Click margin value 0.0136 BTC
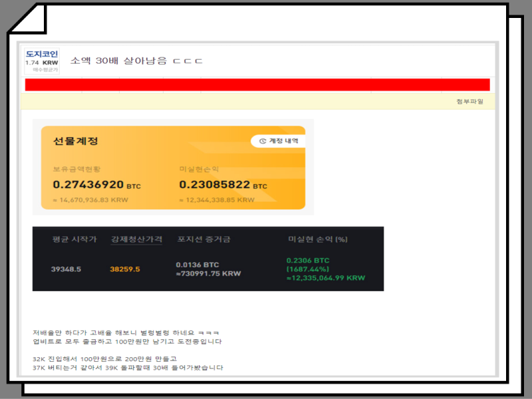The height and width of the screenshot is (399, 532). [198, 265]
